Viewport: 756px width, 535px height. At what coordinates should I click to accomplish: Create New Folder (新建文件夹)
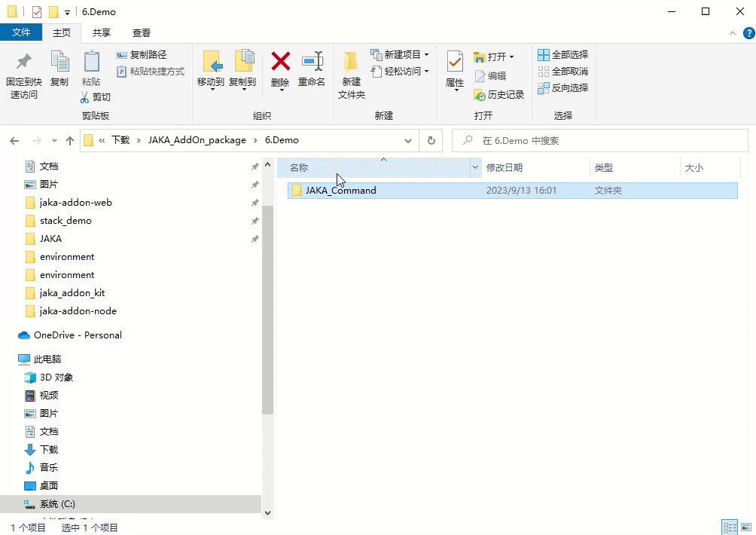coord(352,75)
